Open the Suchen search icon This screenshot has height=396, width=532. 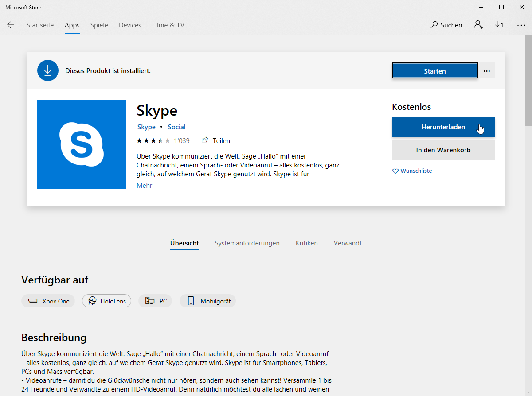coord(434,25)
